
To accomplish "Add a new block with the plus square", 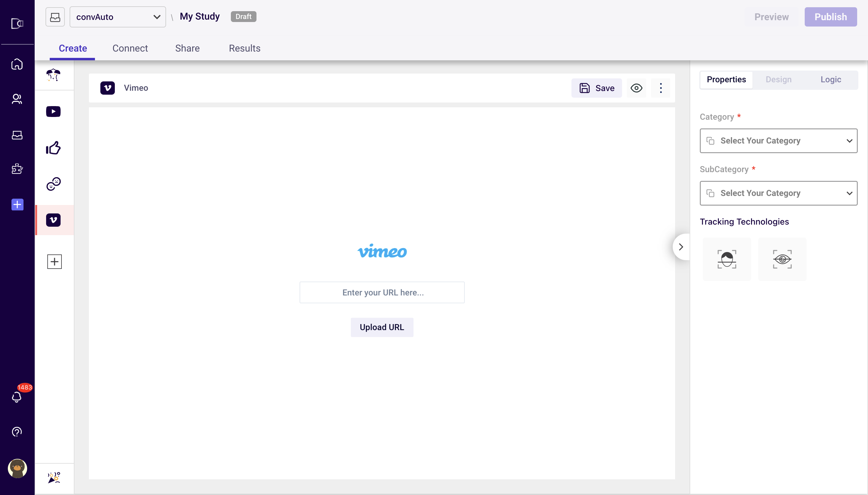I will pyautogui.click(x=54, y=261).
